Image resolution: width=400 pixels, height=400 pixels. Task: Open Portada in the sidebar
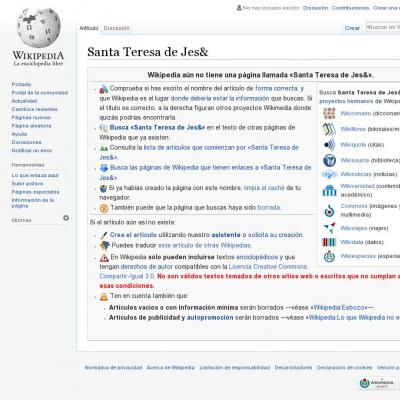[x=21, y=84]
